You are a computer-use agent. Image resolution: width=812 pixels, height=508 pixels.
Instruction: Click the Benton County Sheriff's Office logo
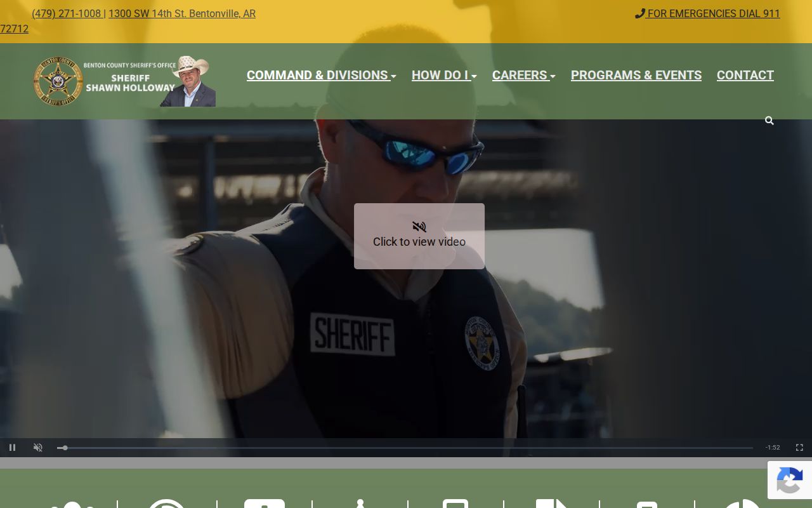(124, 81)
